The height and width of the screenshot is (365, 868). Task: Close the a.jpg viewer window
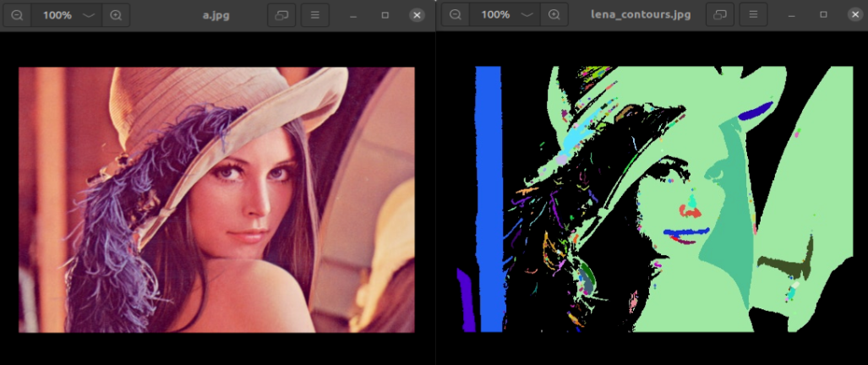click(x=417, y=15)
